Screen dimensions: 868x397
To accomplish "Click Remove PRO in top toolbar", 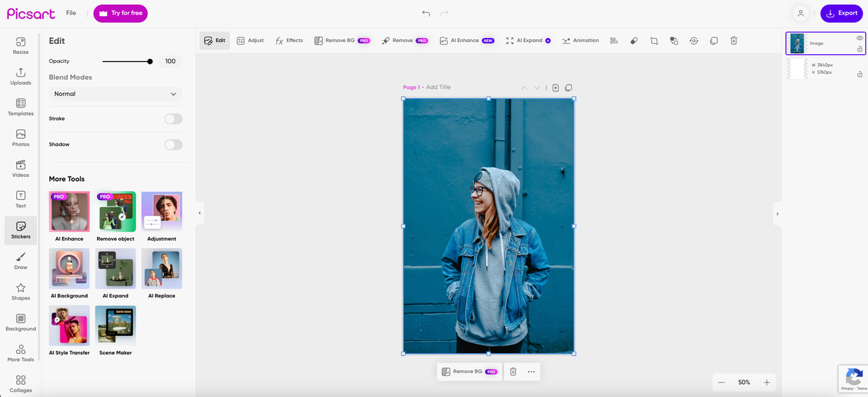I will [x=404, y=41].
